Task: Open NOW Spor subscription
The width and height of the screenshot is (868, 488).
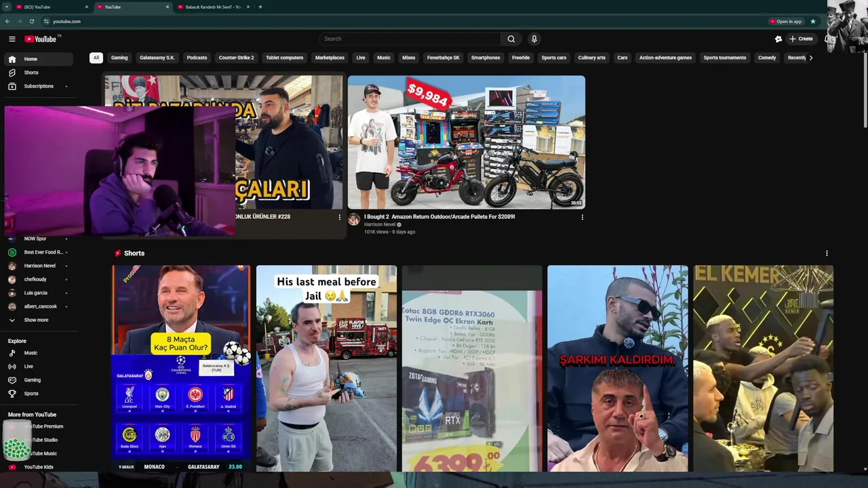Action: [39, 239]
